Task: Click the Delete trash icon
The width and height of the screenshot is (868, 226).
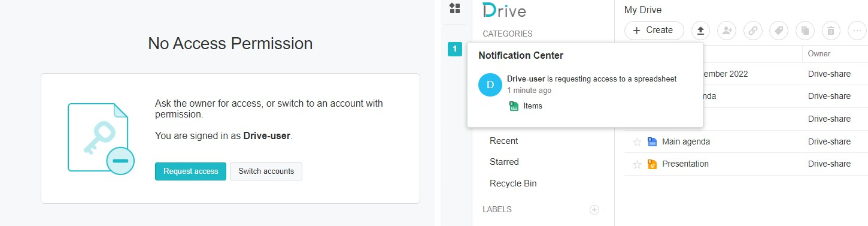Action: (830, 31)
